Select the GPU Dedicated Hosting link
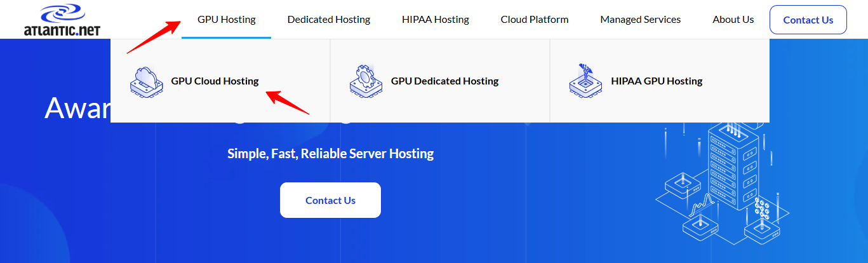This screenshot has width=868, height=263. pyautogui.click(x=444, y=81)
